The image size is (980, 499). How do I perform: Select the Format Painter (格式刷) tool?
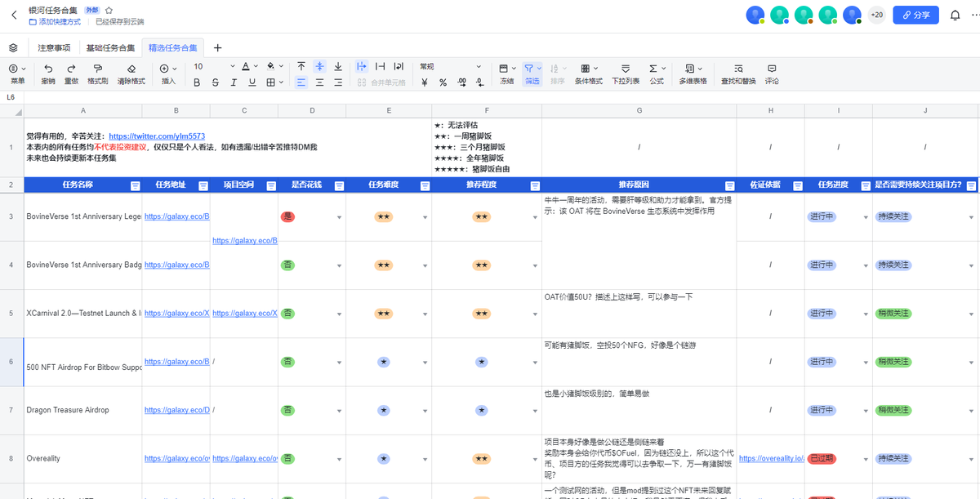click(x=98, y=69)
